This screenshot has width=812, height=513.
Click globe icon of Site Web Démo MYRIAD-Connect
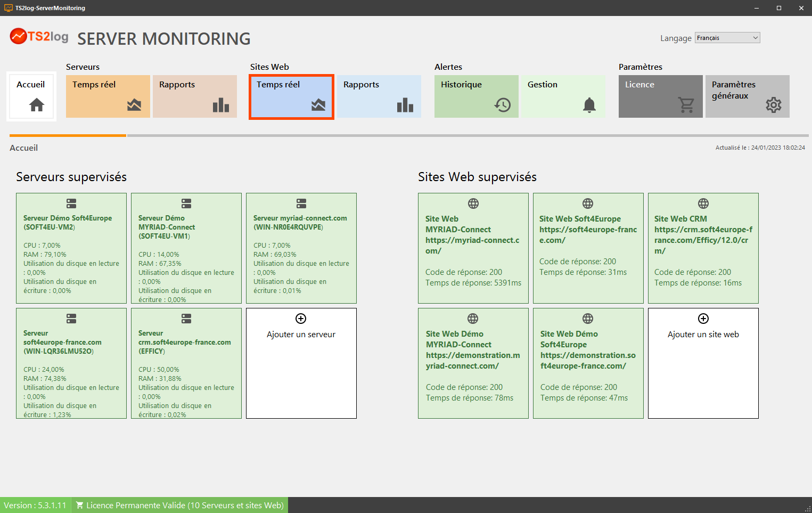tap(473, 319)
